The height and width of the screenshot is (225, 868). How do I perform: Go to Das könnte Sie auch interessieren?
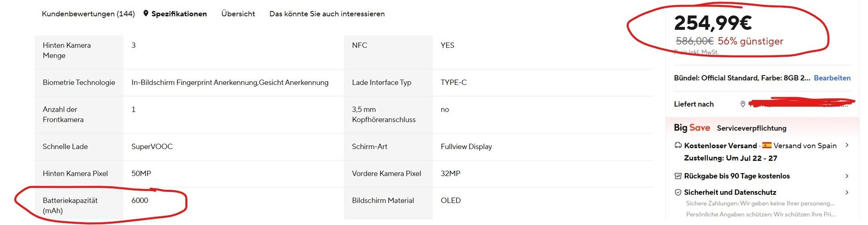pos(327,14)
